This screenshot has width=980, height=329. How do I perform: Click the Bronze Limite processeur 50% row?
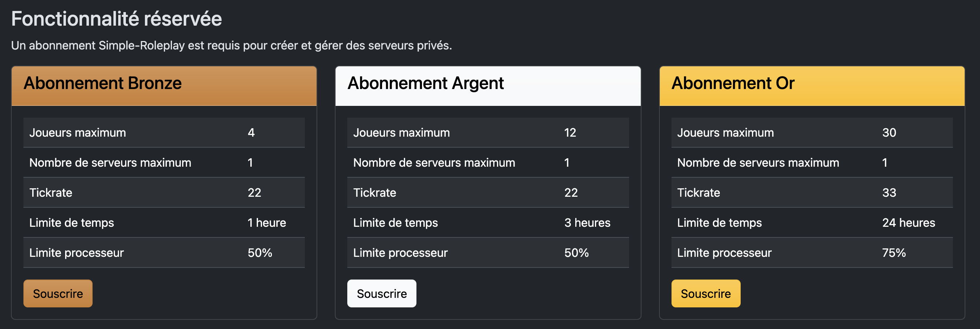[164, 253]
